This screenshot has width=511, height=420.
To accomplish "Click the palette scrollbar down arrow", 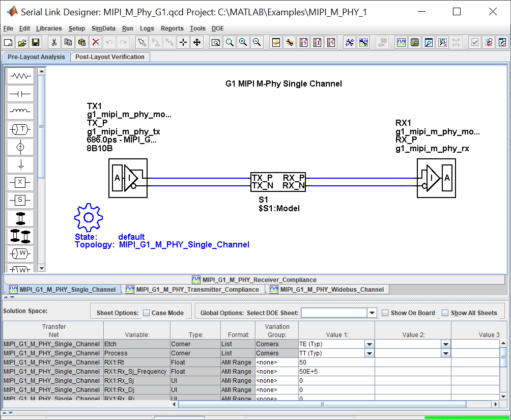I will pyautogui.click(x=41, y=268).
